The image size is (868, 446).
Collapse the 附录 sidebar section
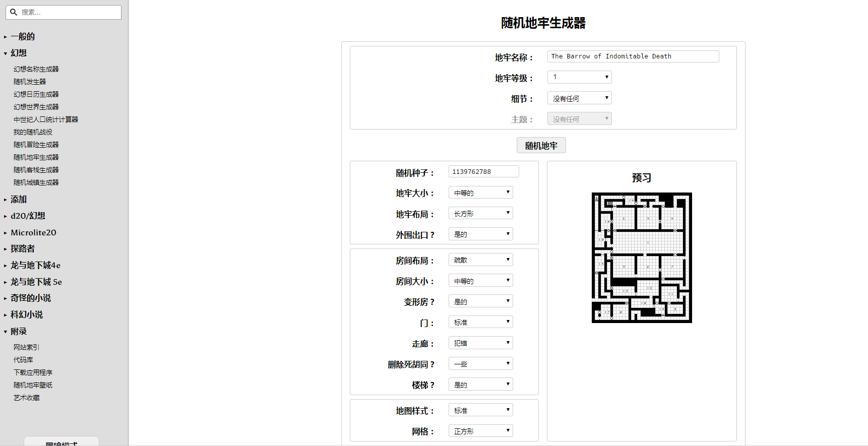click(19, 331)
